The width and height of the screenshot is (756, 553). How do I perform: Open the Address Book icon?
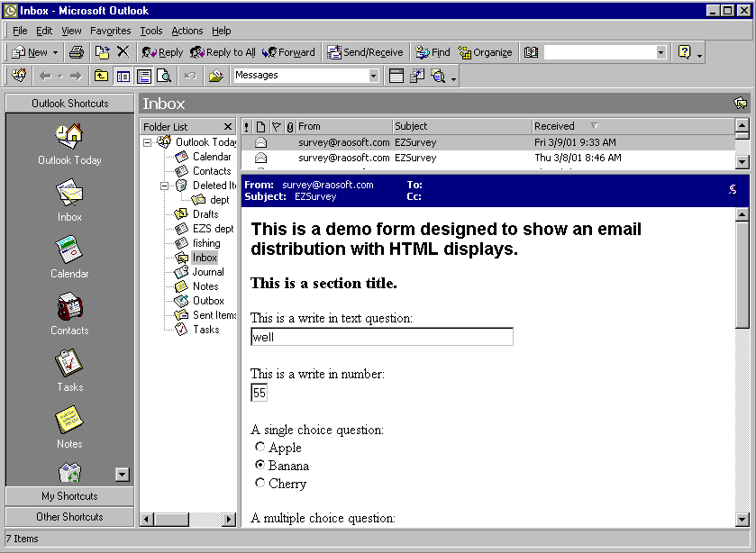(x=531, y=52)
